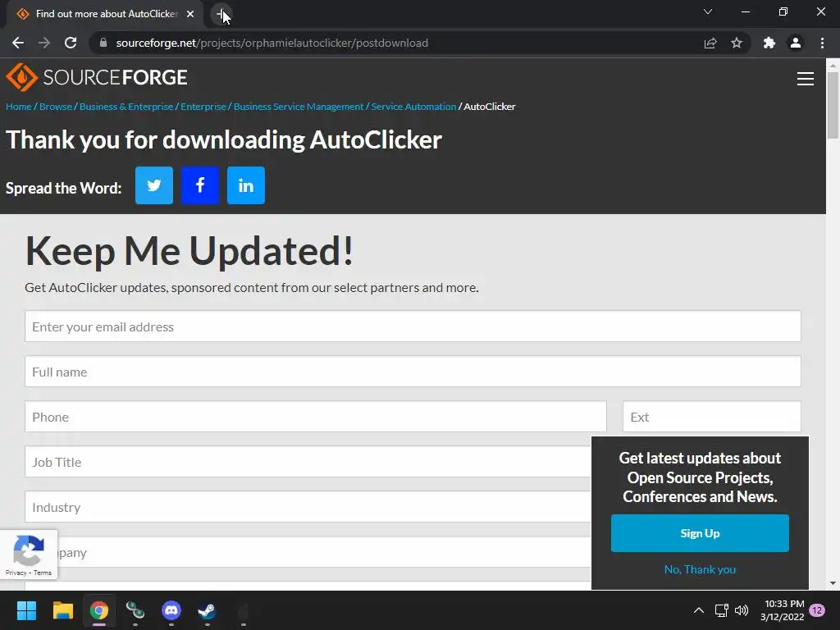
Task: Open Chrome's three-dot menu
Action: (x=822, y=43)
